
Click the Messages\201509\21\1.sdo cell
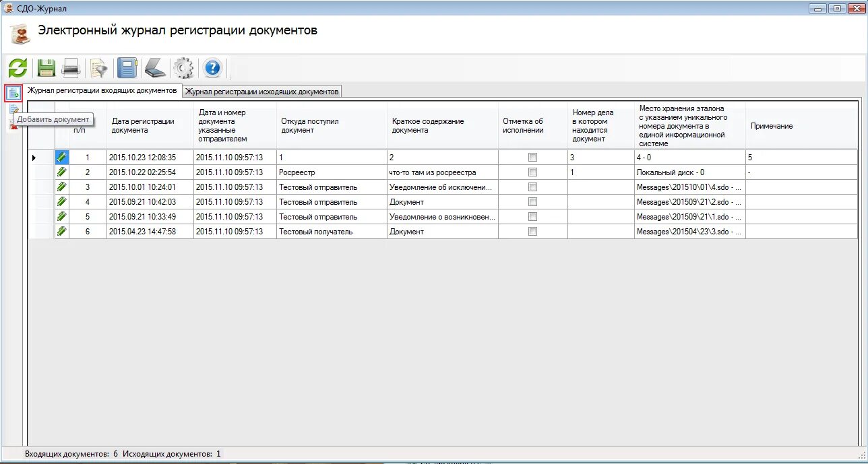689,216
